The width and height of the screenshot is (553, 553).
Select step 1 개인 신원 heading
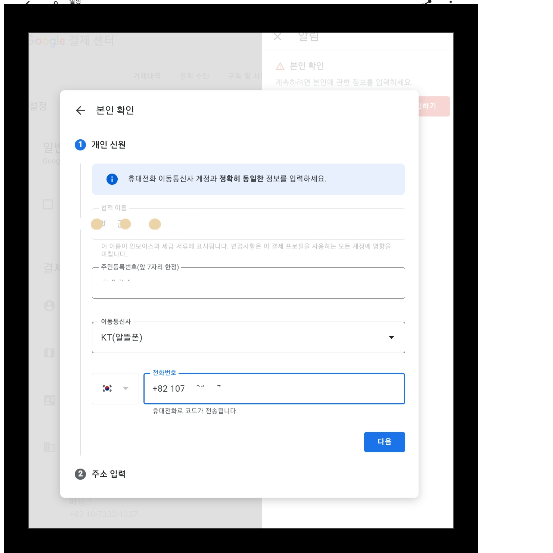[109, 145]
